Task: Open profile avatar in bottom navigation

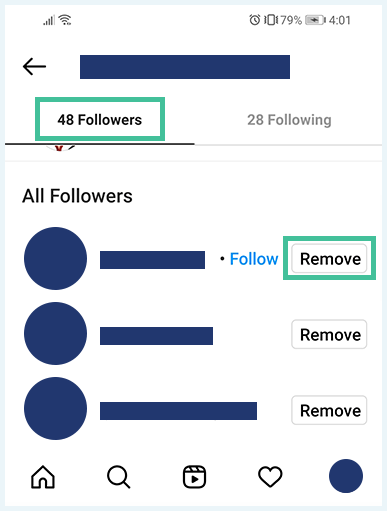Action: [x=346, y=476]
